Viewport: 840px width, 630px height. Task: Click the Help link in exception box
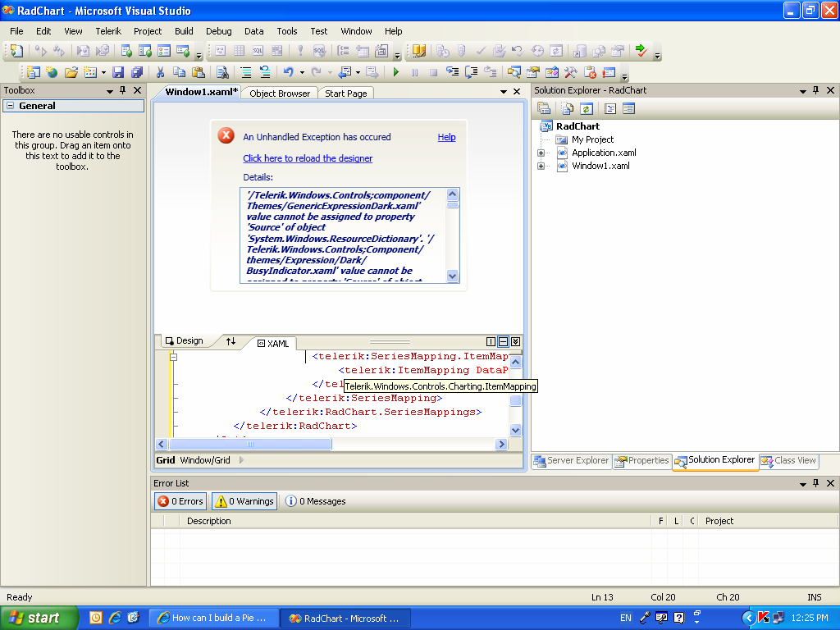coord(446,137)
